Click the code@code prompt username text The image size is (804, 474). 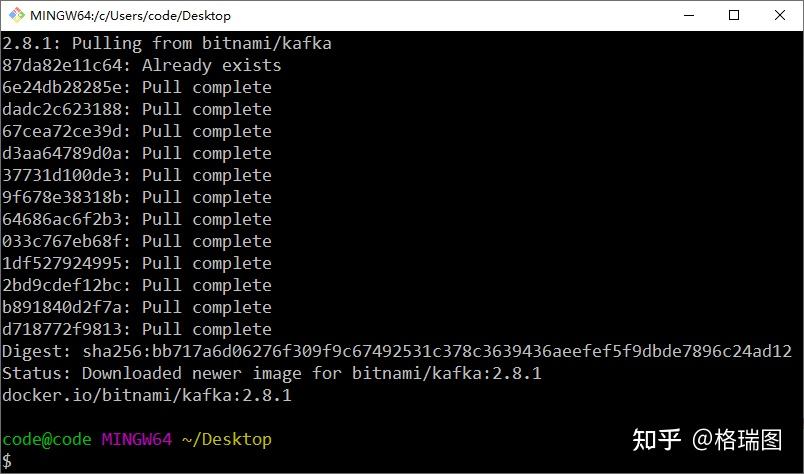[x=47, y=439]
